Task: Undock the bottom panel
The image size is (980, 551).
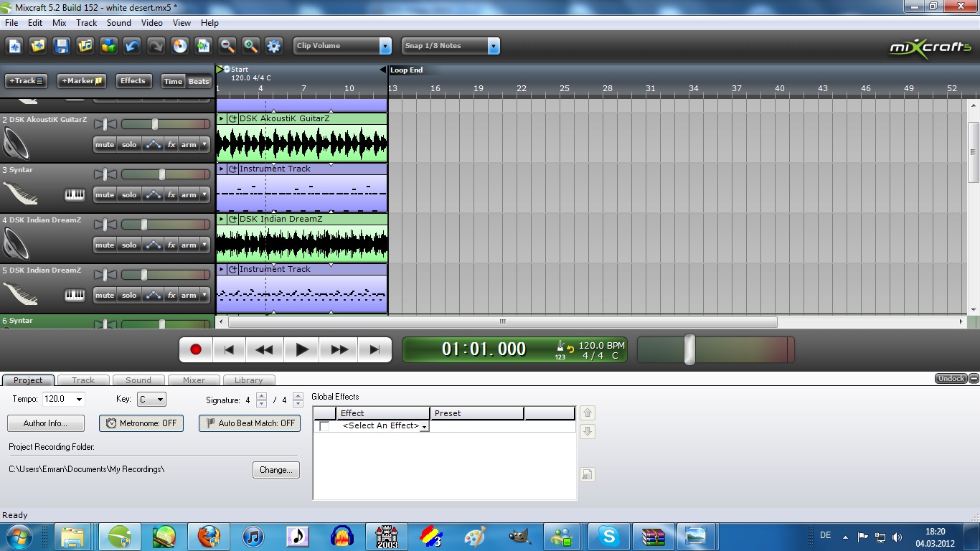Action: click(x=951, y=379)
